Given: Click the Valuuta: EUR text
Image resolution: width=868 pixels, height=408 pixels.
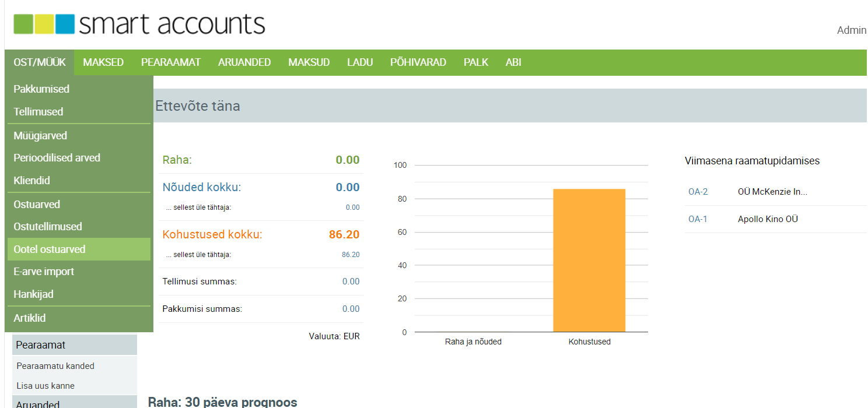Looking at the screenshot, I should click(334, 336).
